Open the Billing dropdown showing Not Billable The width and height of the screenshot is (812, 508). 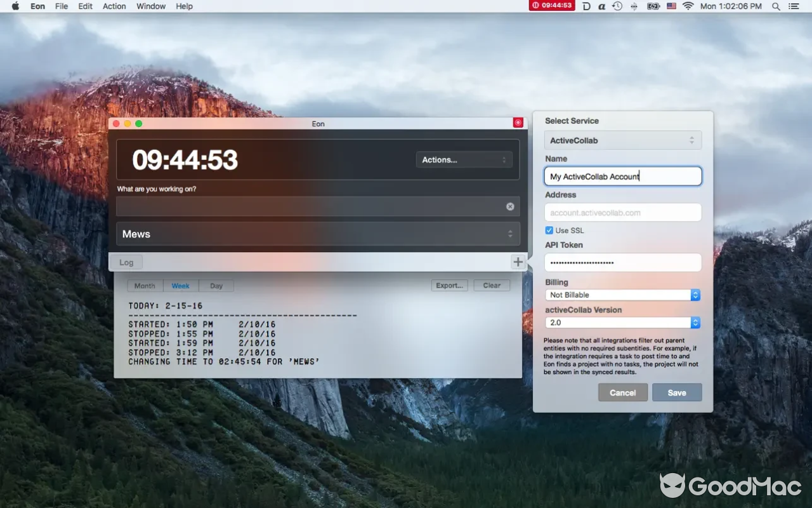[622, 295]
